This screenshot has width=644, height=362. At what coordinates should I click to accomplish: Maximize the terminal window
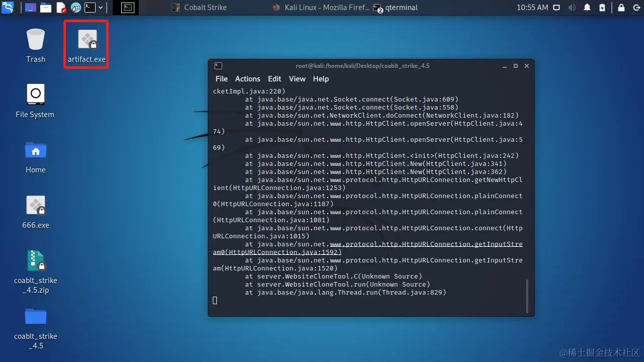click(x=516, y=66)
